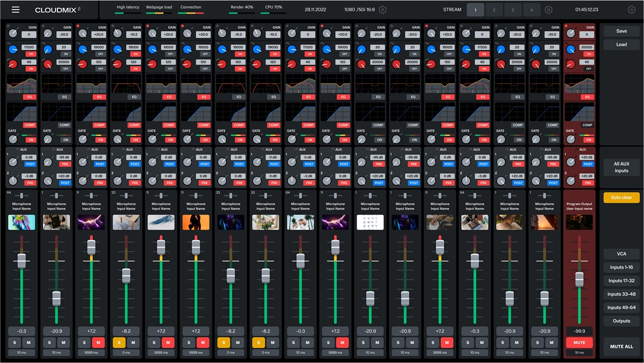Click the GATE knob on the second channel
The image size is (644, 363).
pyautogui.click(x=47, y=138)
